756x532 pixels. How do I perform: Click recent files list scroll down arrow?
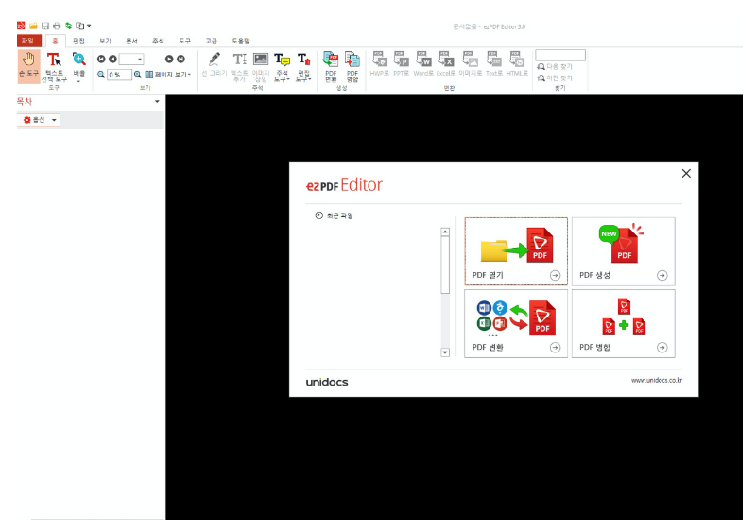tap(445, 352)
